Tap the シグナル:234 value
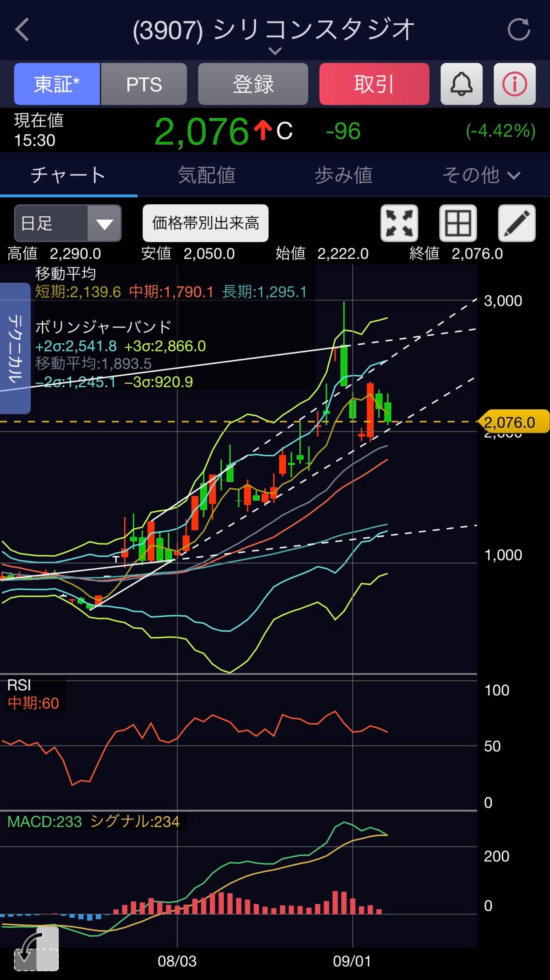This screenshot has width=550, height=980. point(135,822)
